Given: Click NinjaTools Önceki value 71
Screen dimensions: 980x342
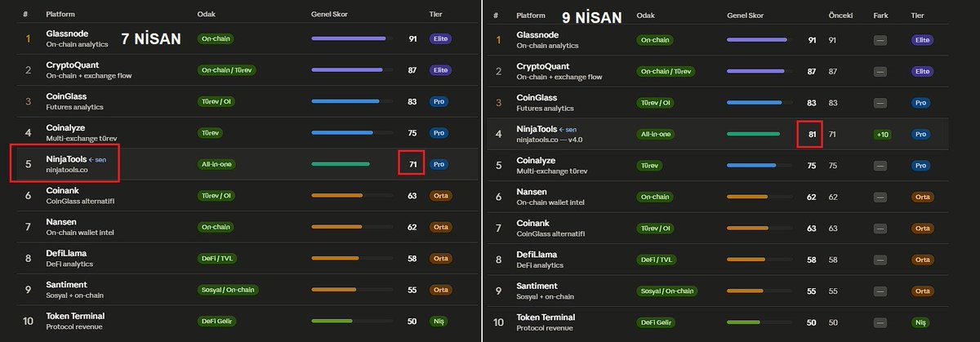Looking at the screenshot, I should (832, 134).
